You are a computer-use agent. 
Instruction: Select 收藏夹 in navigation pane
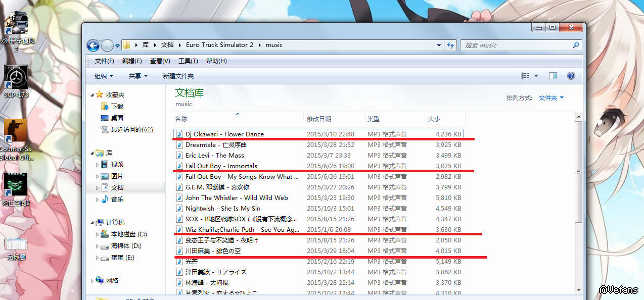pyautogui.click(x=115, y=94)
